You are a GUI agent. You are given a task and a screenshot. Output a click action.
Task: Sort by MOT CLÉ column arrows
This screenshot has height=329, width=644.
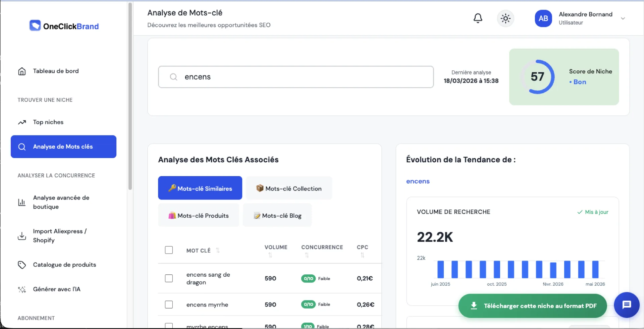(218, 250)
